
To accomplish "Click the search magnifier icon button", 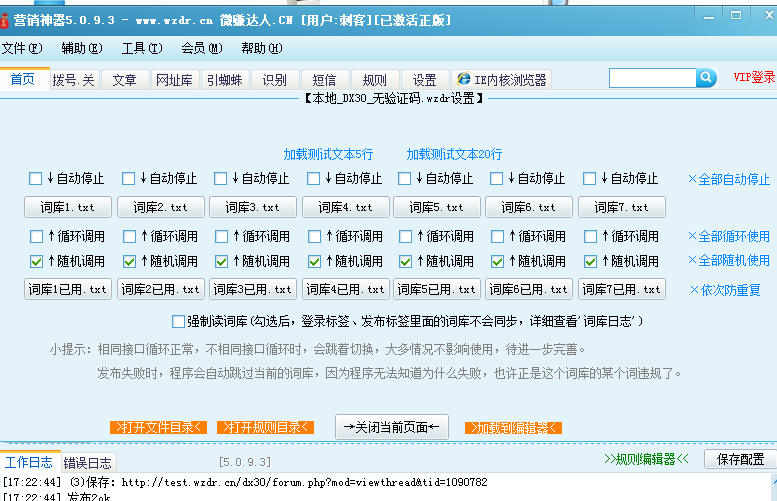I will [x=706, y=78].
